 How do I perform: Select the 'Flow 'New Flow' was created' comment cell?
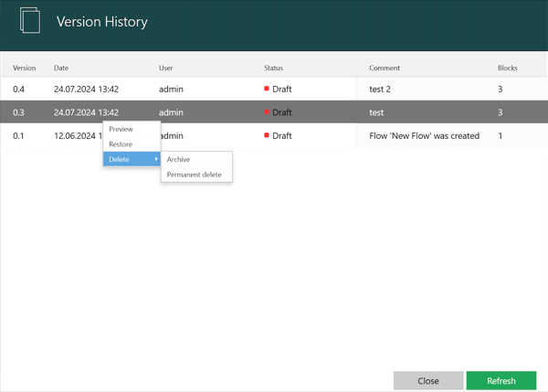tap(424, 136)
